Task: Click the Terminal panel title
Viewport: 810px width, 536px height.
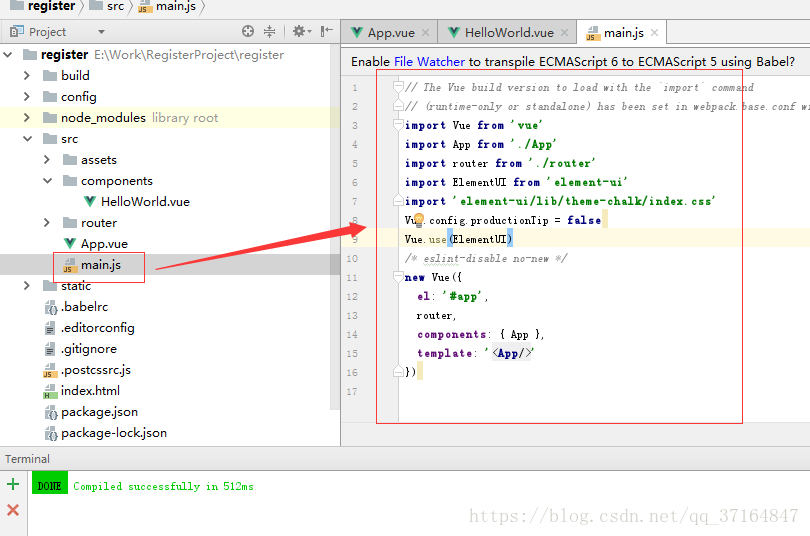Action: (x=27, y=459)
